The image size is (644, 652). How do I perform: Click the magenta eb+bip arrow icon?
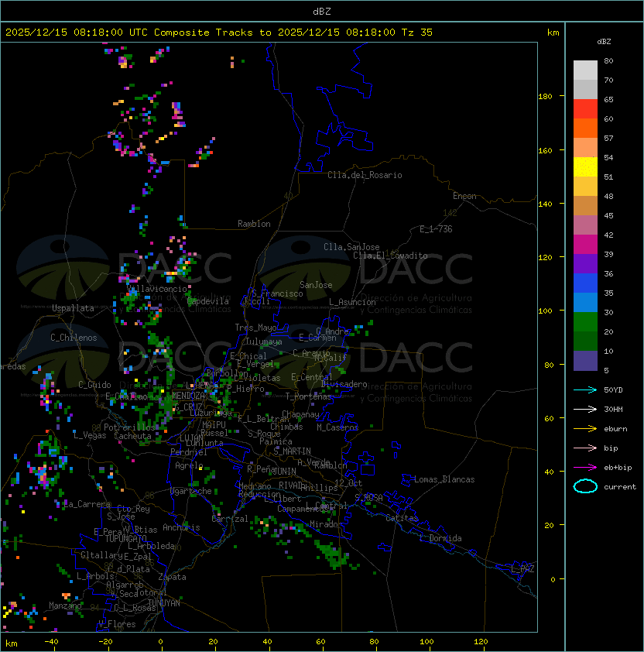(585, 467)
